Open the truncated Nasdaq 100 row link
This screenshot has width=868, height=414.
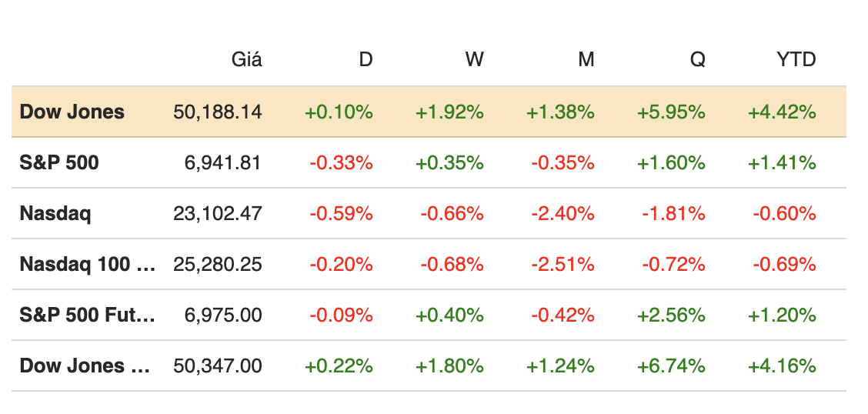tap(87, 264)
